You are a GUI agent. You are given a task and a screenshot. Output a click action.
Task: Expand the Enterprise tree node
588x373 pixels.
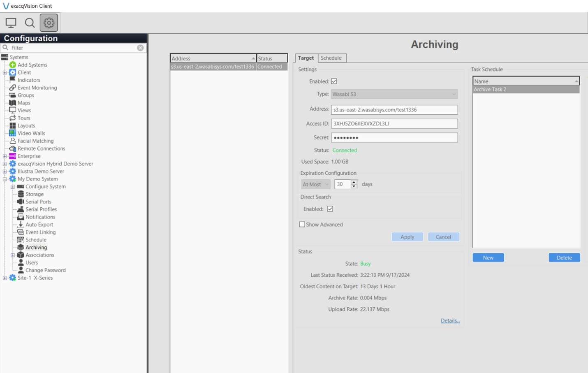pos(5,156)
